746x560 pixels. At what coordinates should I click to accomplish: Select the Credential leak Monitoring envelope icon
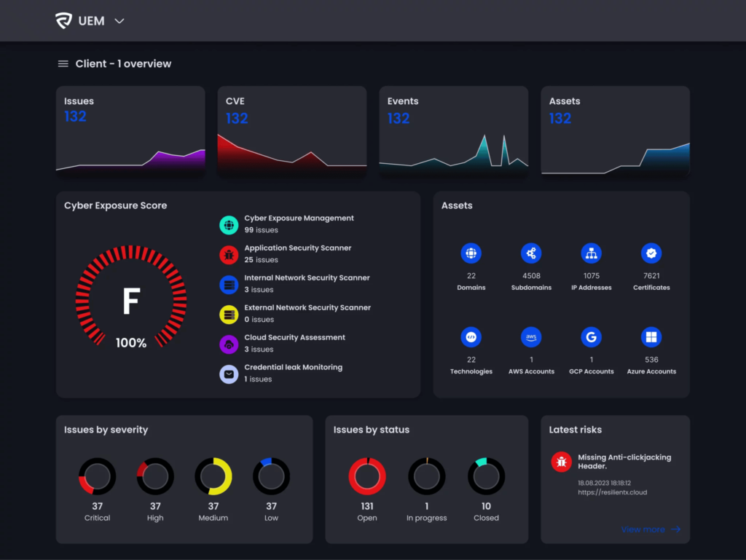point(229,374)
